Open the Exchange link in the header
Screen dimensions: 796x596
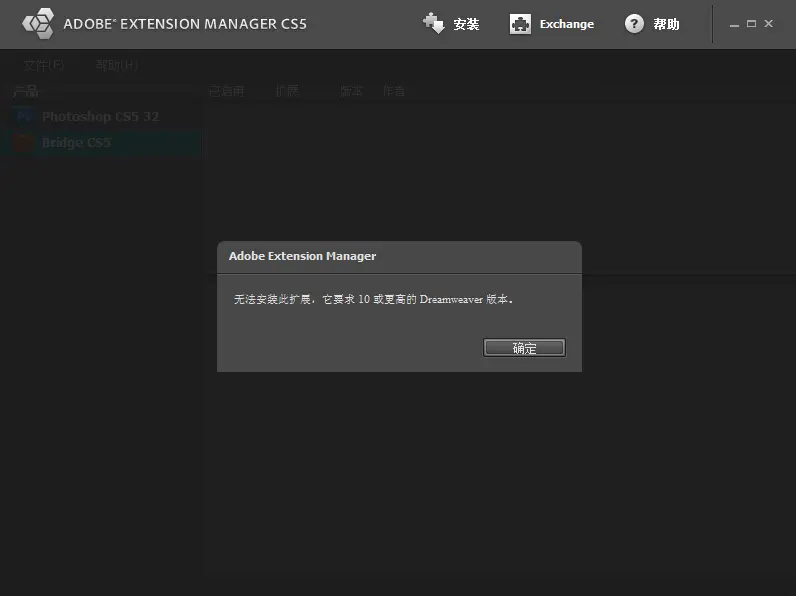(567, 24)
